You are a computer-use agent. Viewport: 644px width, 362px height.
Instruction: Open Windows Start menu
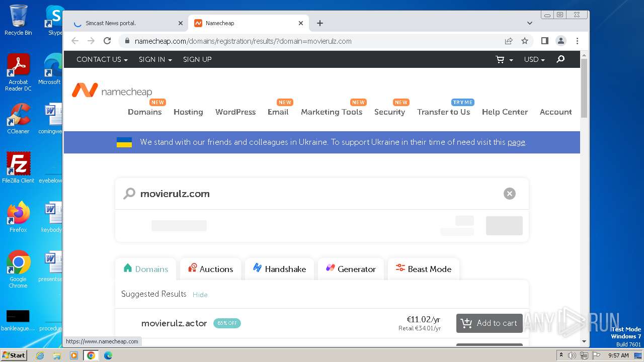(14, 355)
